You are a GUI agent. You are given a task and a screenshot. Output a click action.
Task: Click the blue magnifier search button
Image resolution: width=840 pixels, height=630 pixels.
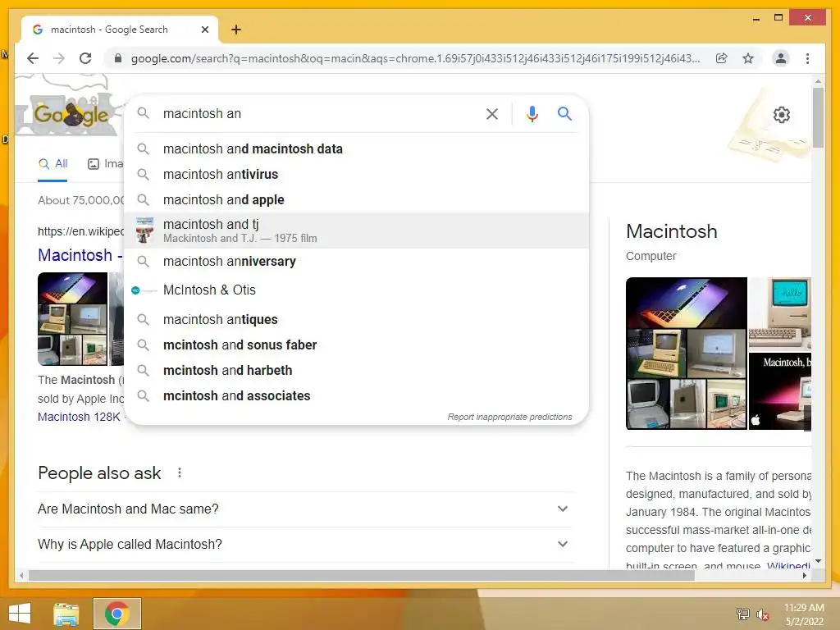(x=564, y=113)
